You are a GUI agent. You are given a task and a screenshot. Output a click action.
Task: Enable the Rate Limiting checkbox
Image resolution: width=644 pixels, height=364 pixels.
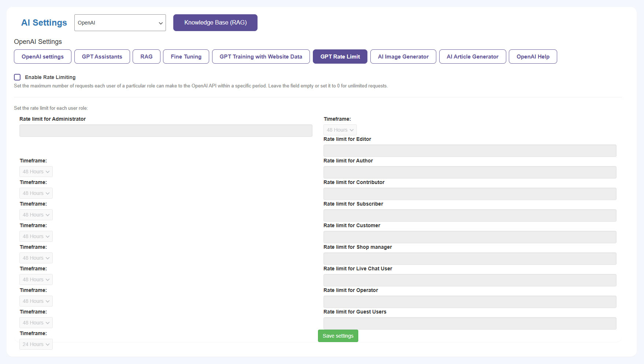[17, 77]
